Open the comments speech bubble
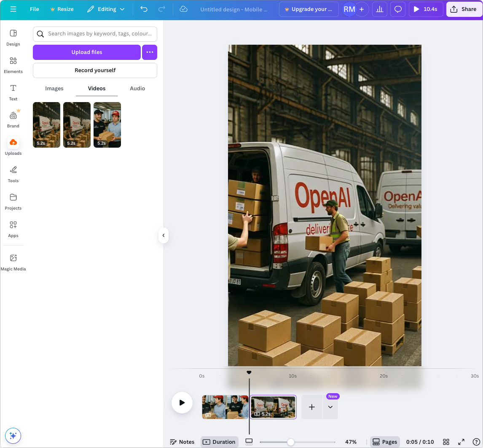Screen dimensions: 483x448 coord(398,9)
